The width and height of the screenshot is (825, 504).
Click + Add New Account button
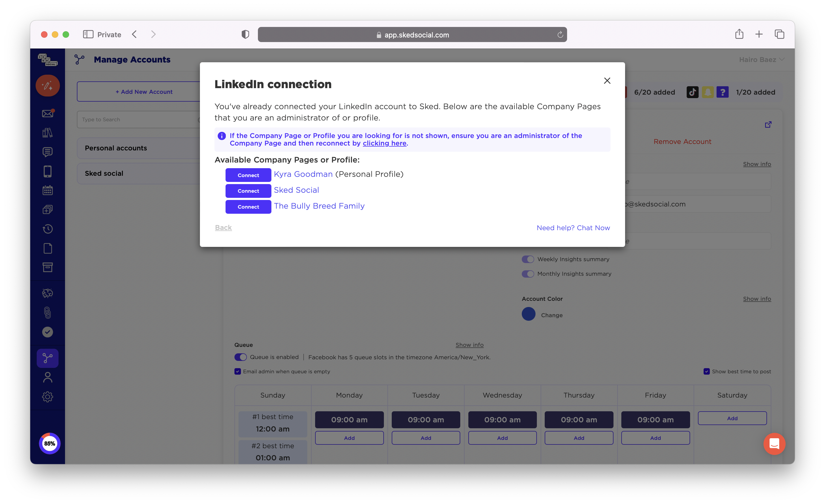(144, 92)
